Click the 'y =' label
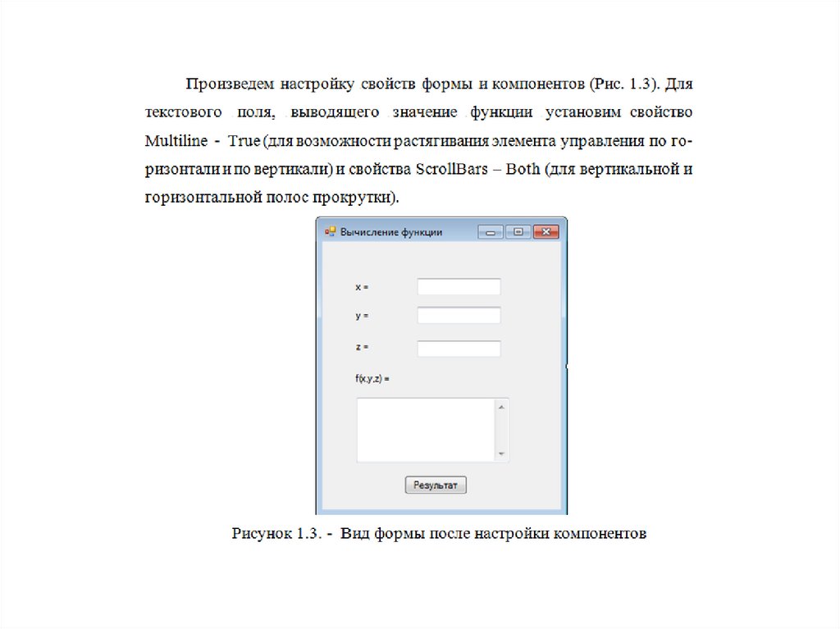This screenshot has height=629, width=840. 362,316
